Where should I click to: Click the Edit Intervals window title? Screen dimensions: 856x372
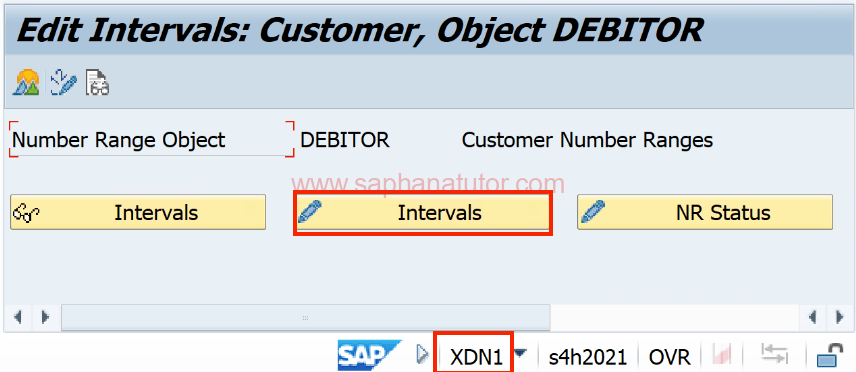pos(359,30)
